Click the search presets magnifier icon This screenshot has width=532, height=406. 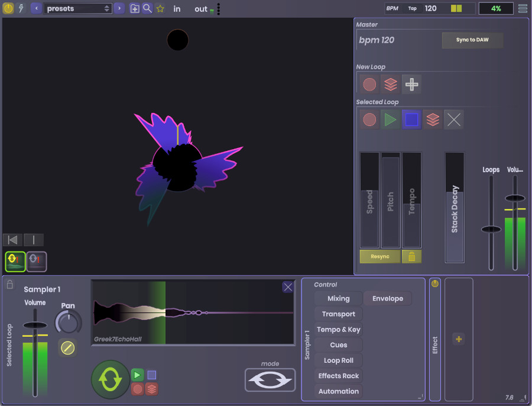point(147,8)
